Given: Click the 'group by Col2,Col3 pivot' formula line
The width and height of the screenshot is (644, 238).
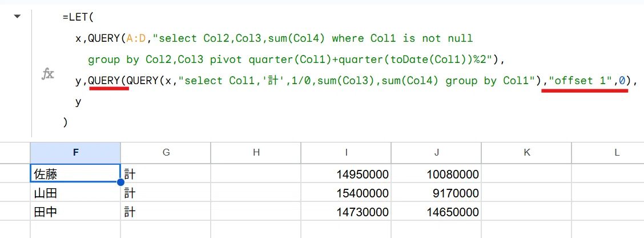Looking at the screenshot, I should point(296,59).
